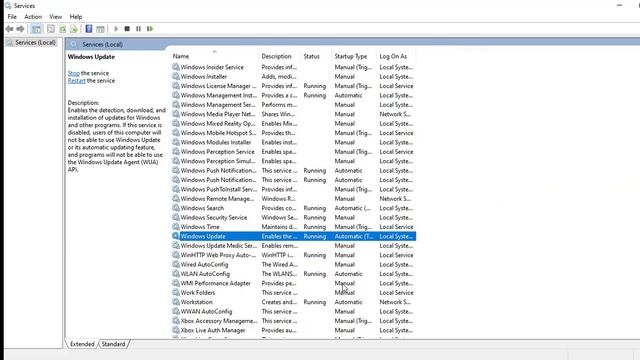Select Windows Security Service row
The width and height of the screenshot is (640, 360).
tap(293, 217)
